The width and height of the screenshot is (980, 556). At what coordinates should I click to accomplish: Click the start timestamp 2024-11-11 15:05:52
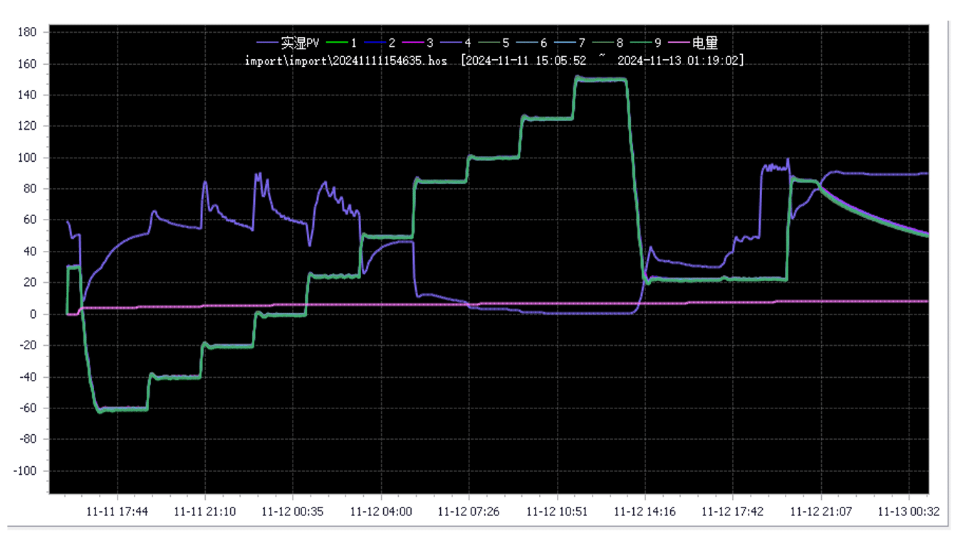(x=527, y=61)
